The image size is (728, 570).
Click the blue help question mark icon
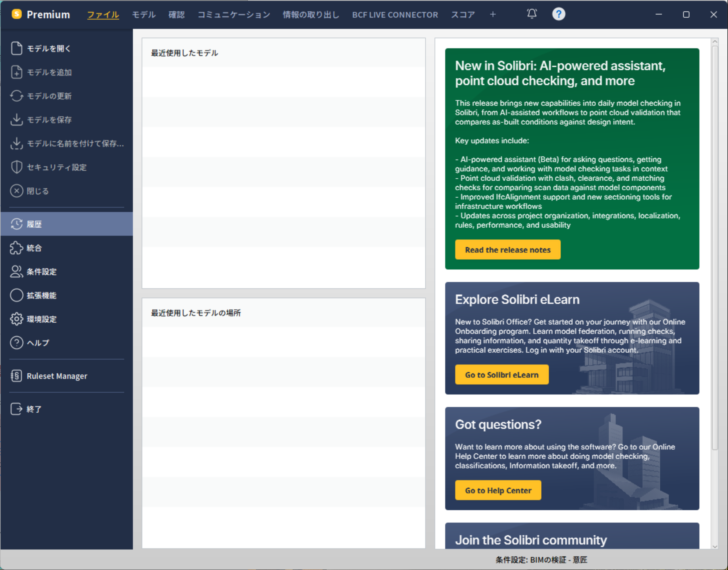559,14
